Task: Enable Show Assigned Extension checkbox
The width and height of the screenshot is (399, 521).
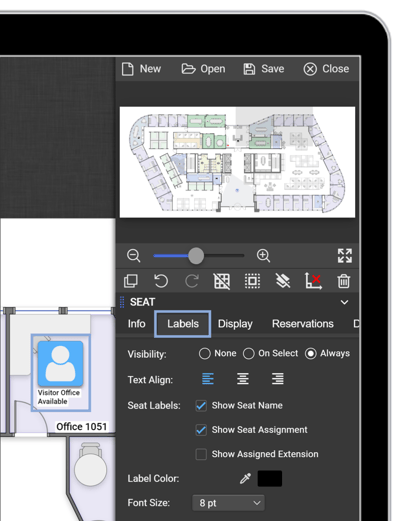Action: (x=201, y=454)
